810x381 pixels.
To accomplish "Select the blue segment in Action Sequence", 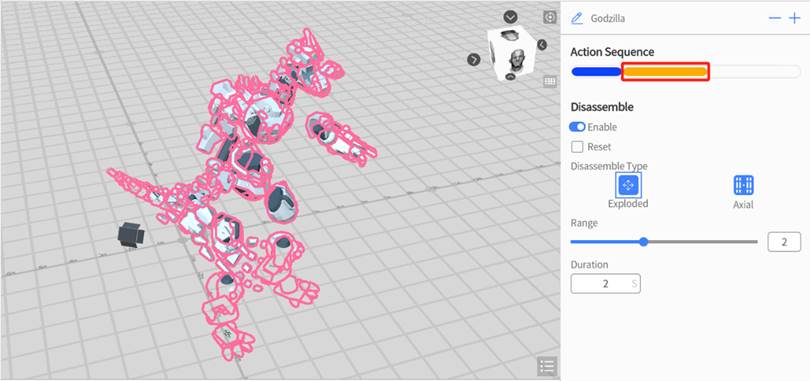I will coord(596,72).
